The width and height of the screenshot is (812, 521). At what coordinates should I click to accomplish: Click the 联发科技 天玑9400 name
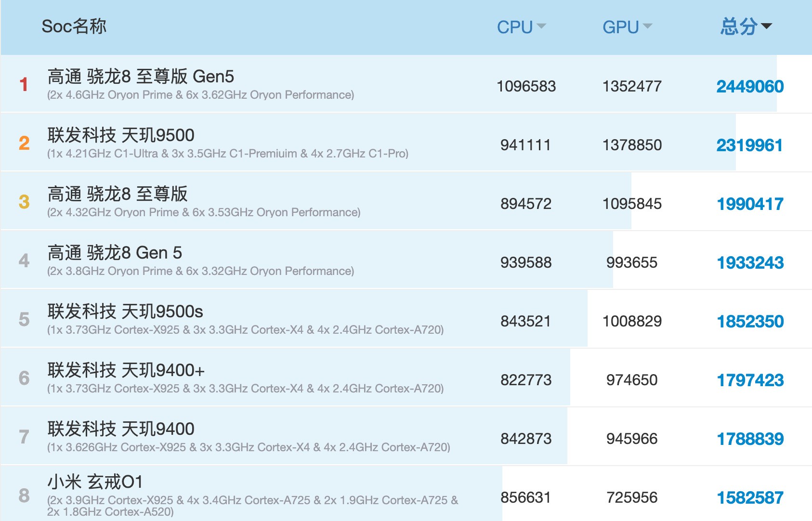click(x=121, y=429)
